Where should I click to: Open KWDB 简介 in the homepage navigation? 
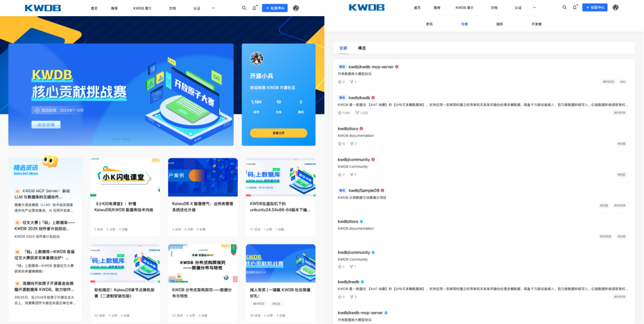[x=142, y=8]
